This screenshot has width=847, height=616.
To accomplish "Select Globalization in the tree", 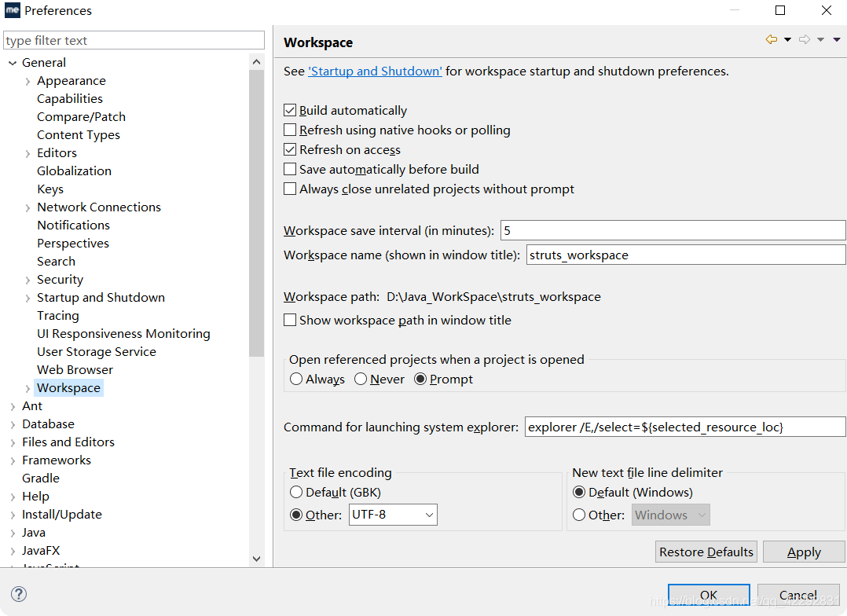I will (x=74, y=170).
